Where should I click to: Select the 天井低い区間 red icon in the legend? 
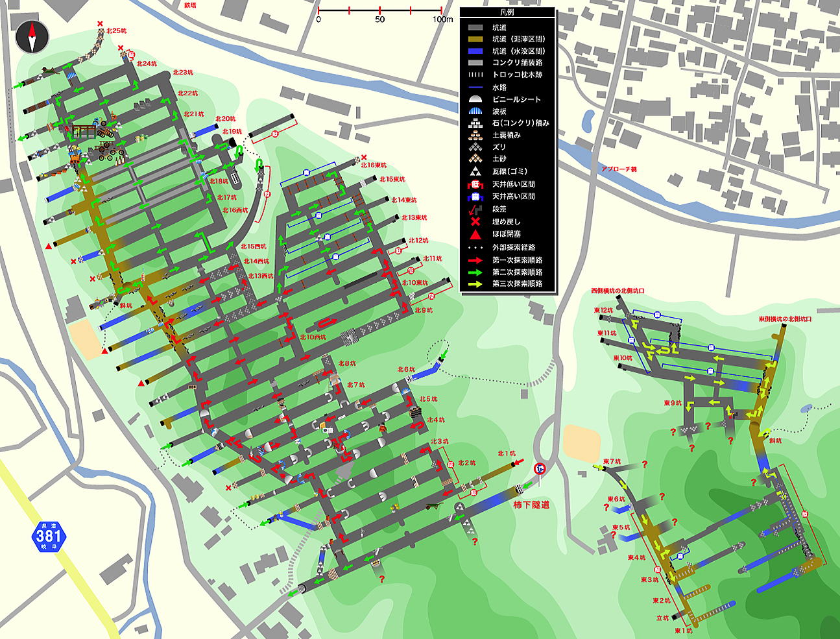click(x=476, y=184)
